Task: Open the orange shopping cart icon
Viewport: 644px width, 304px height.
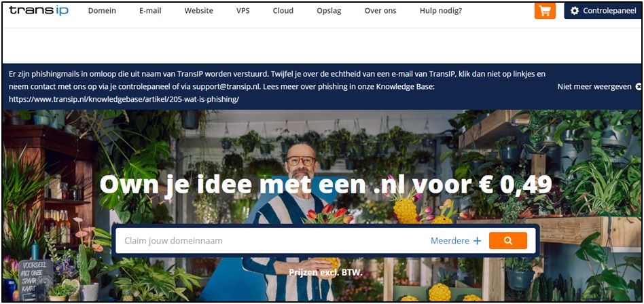Action: (545, 11)
